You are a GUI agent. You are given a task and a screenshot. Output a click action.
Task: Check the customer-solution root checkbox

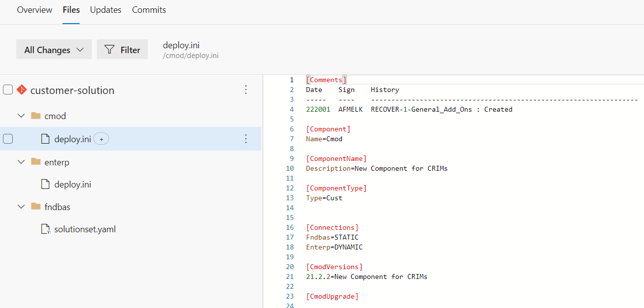(8, 90)
